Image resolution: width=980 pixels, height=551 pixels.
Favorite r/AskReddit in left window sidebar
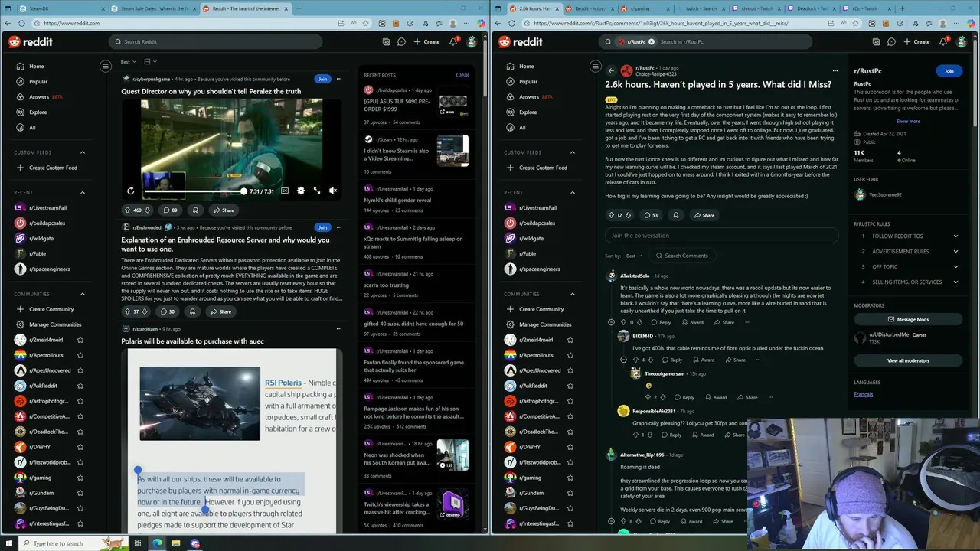click(80, 386)
